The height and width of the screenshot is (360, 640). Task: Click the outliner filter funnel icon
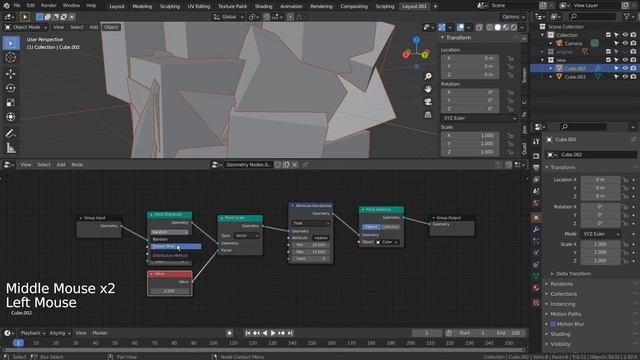click(627, 16)
